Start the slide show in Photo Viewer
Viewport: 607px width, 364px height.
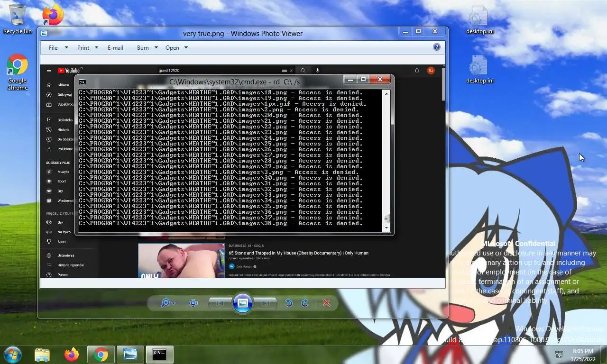pos(242,303)
